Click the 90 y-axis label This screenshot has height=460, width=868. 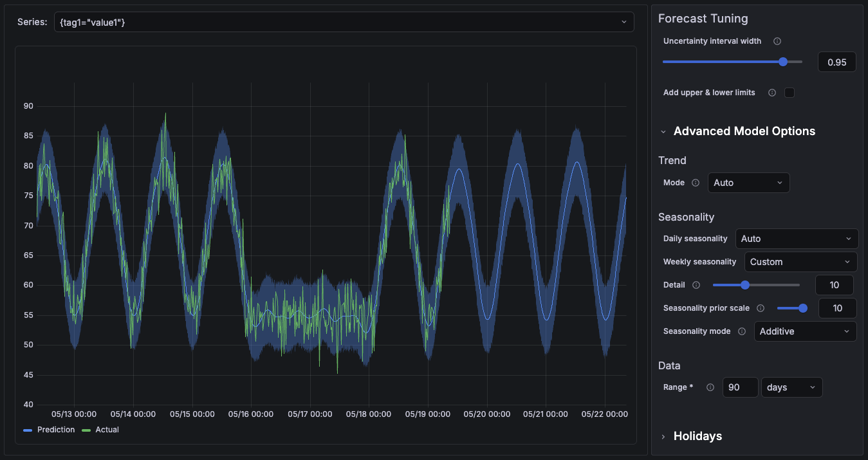point(28,106)
